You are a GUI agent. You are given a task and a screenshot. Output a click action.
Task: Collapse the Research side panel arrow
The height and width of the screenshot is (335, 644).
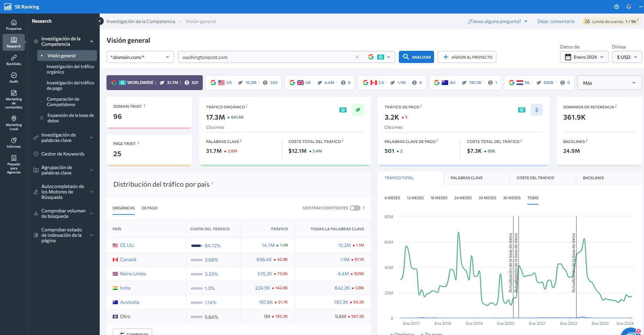[x=100, y=21]
